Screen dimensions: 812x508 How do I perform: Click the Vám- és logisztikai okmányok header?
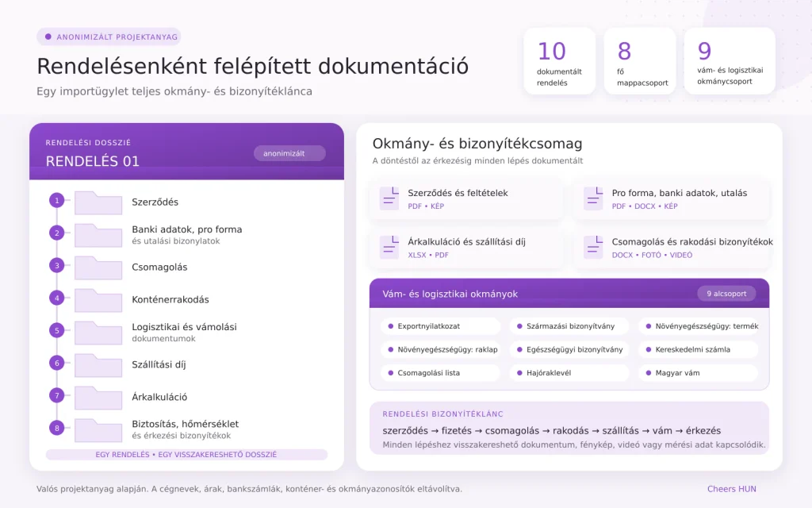pos(569,294)
